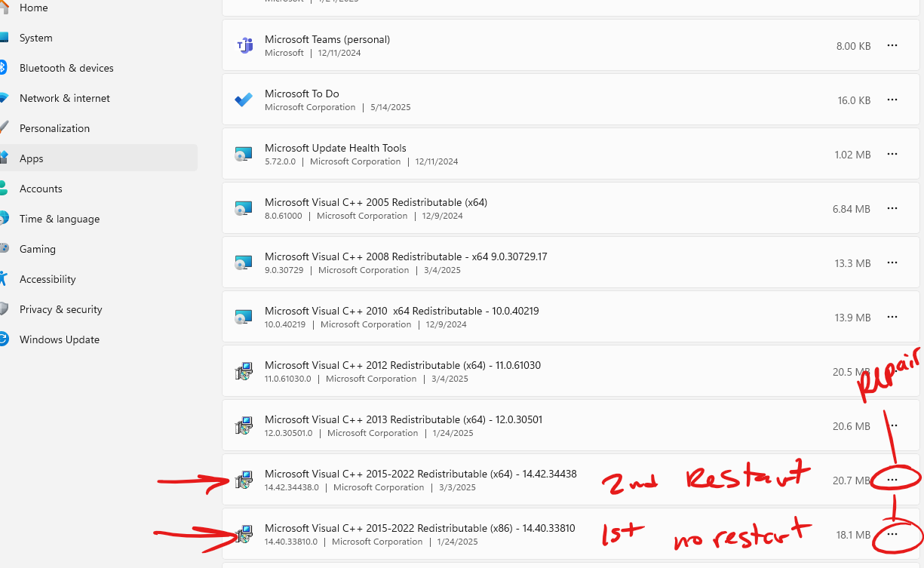Select the Time & language sidebar icon
924x568 pixels.
[x=6, y=219]
